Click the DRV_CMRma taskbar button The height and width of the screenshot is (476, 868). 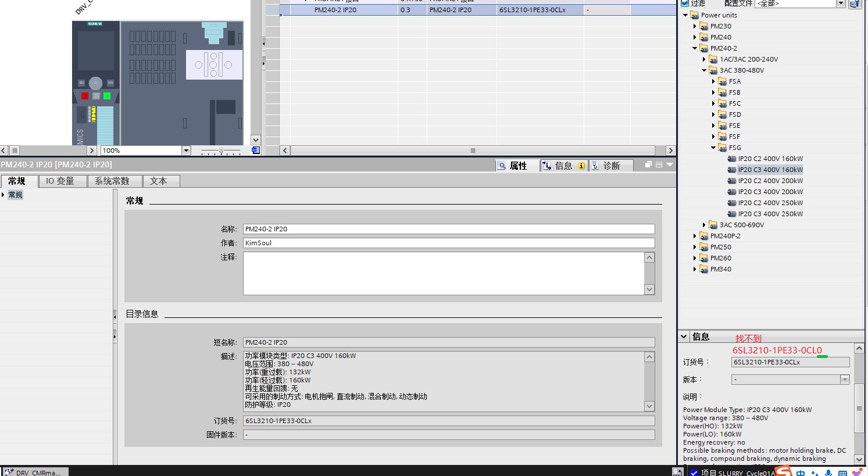click(35, 472)
